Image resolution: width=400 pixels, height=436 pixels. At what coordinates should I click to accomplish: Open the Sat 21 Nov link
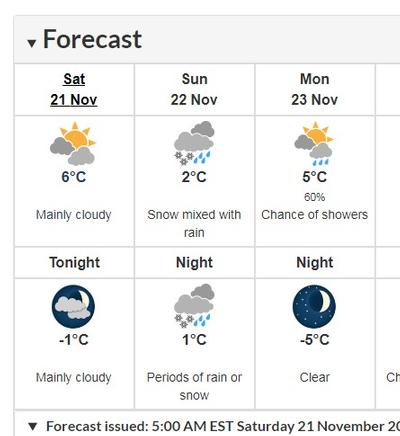(x=74, y=89)
